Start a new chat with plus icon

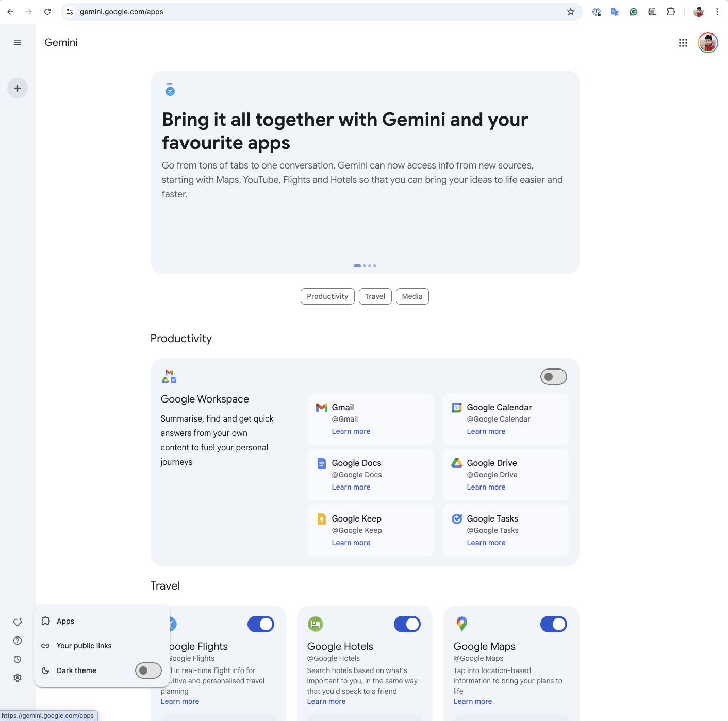tap(18, 88)
